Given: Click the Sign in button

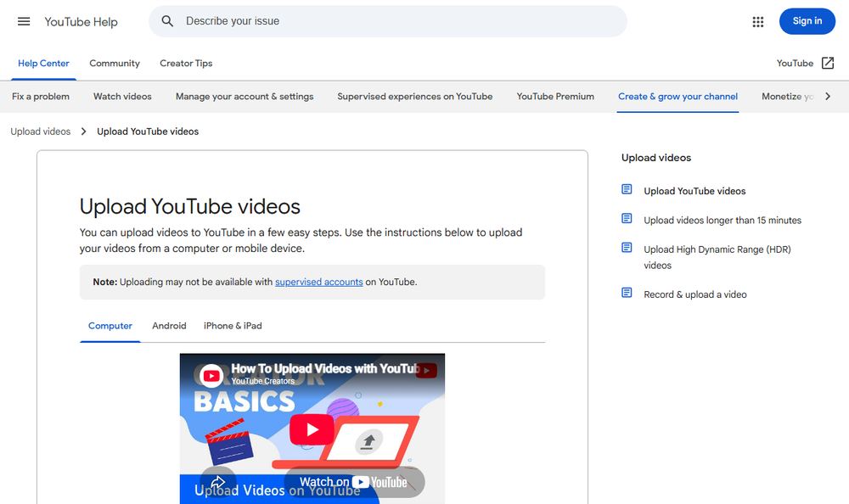Looking at the screenshot, I should (807, 21).
